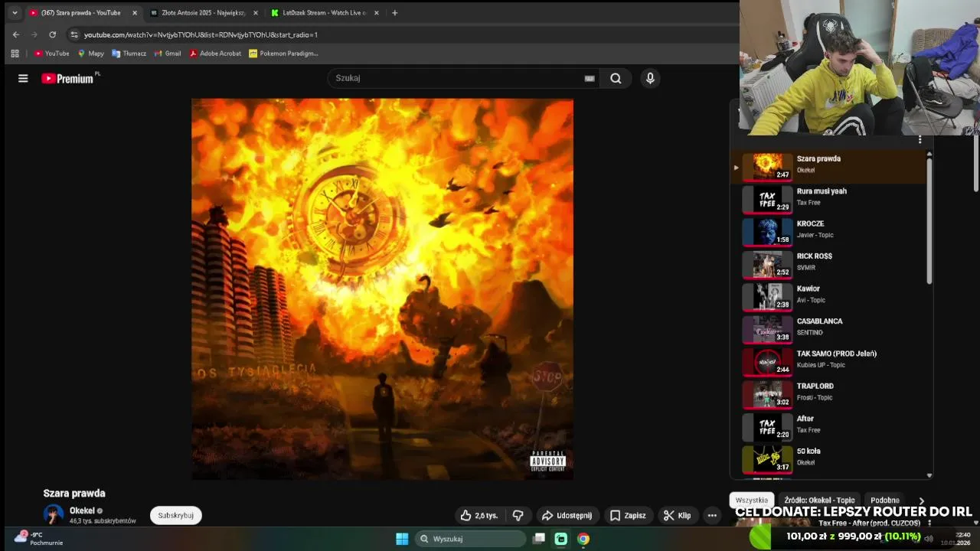The width and height of the screenshot is (980, 551).
Task: Open the Pokemon Paradigm bookmark
Action: click(283, 54)
